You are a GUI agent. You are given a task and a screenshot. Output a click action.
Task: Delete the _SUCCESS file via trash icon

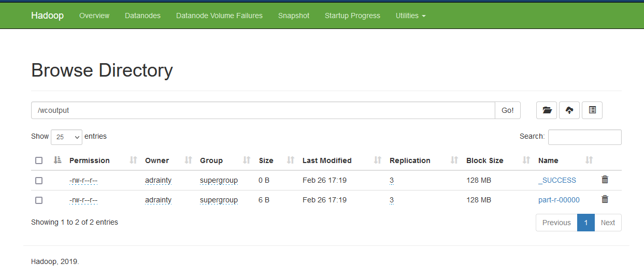tap(605, 180)
